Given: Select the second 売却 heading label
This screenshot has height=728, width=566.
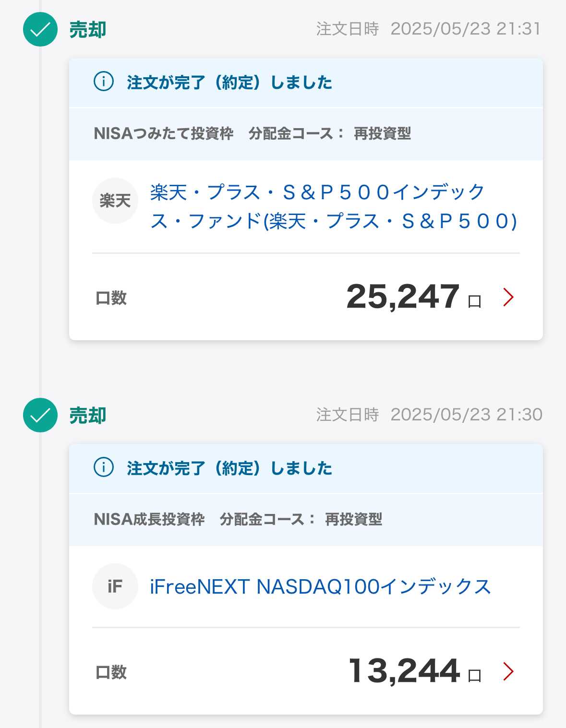Looking at the screenshot, I should (88, 416).
